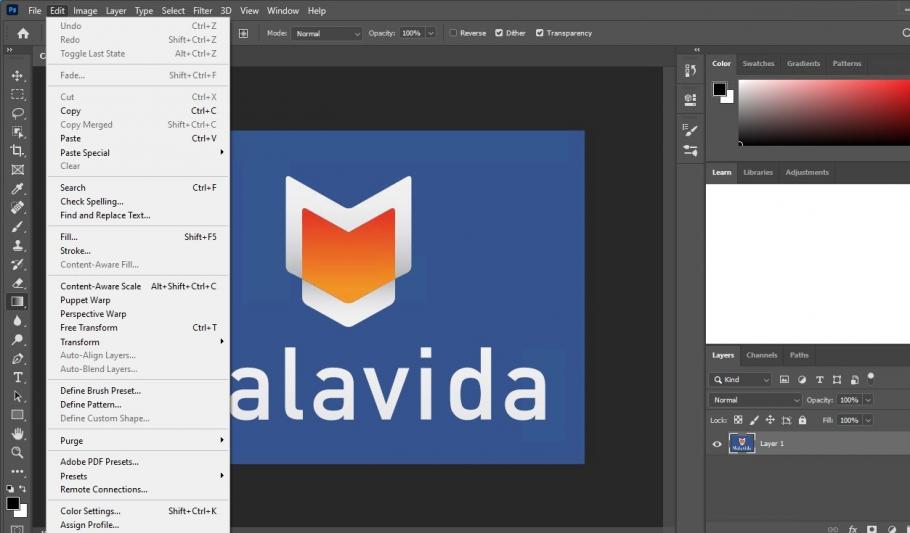910x533 pixels.
Task: Open the Window menu
Action: click(x=283, y=10)
